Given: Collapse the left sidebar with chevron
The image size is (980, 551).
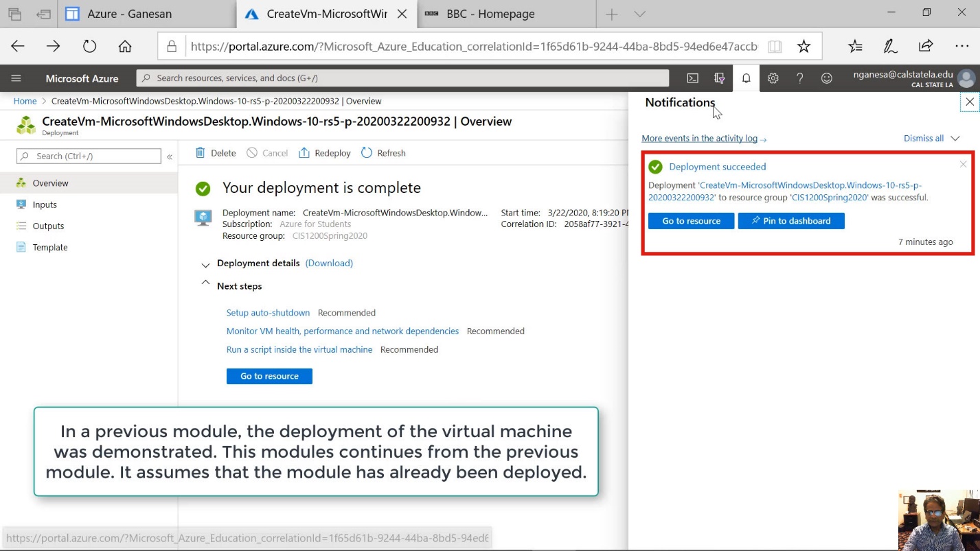Looking at the screenshot, I should click(x=170, y=157).
